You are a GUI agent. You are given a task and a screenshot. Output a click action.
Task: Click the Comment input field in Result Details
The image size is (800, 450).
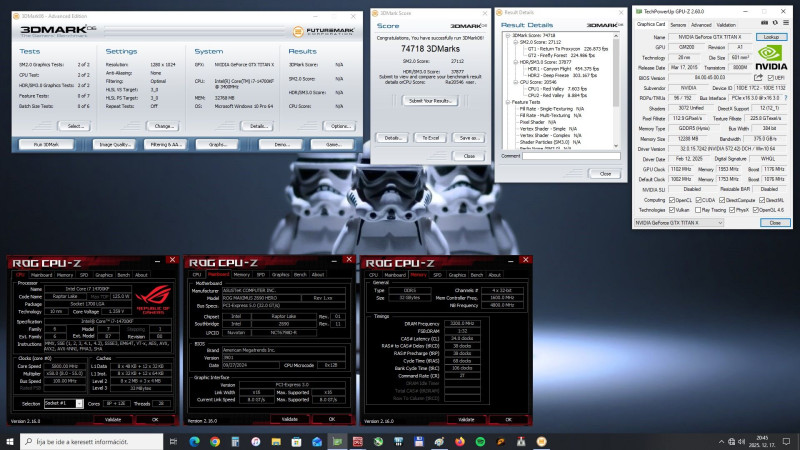pos(571,156)
